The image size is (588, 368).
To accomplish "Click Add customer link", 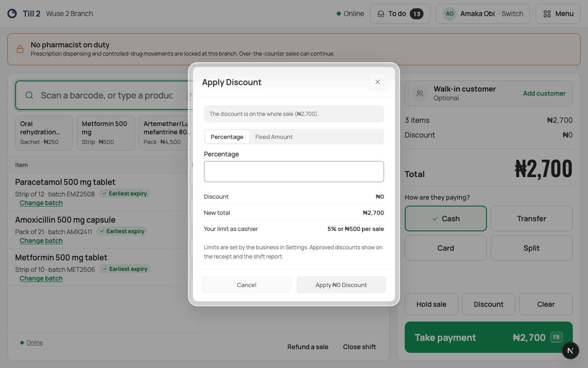I will [x=544, y=93].
